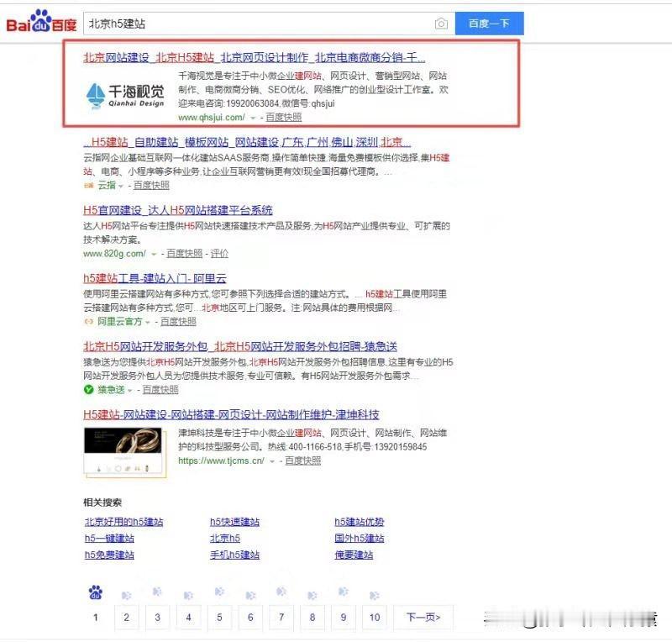Click related search h5免费建站
This screenshot has width=672, height=642.
(109, 555)
